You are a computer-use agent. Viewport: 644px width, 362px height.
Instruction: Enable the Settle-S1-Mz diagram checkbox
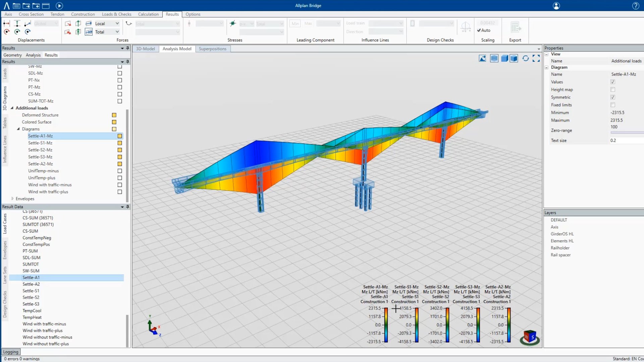coord(119,143)
